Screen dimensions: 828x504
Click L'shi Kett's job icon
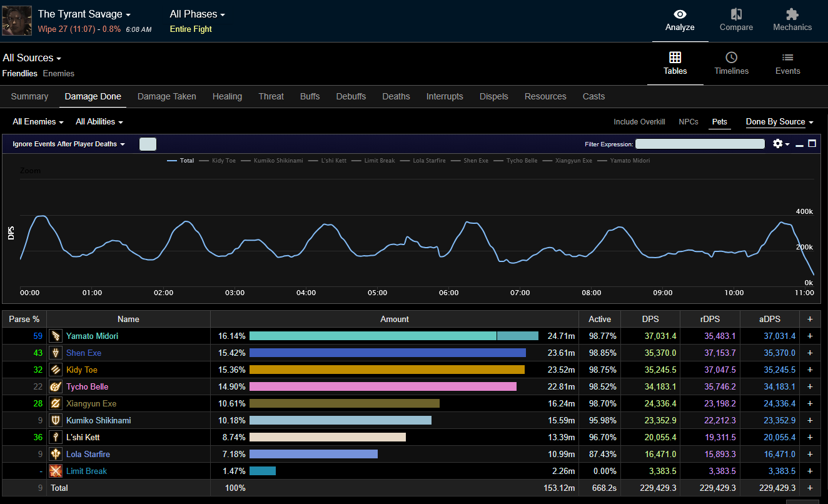coord(56,437)
